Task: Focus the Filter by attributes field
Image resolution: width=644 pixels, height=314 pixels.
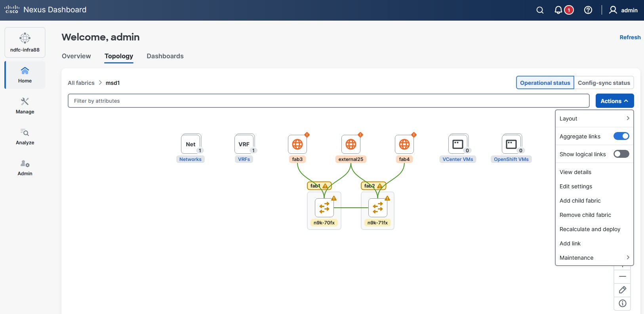Action: click(x=329, y=101)
